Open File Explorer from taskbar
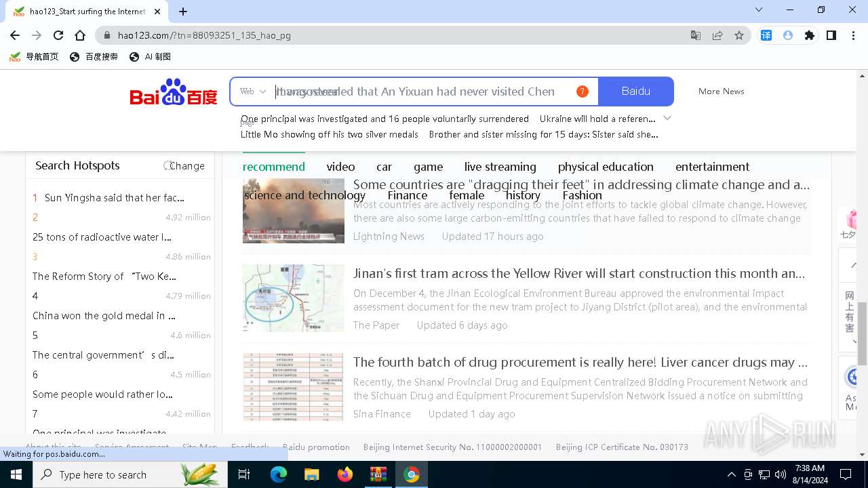 coord(311,474)
